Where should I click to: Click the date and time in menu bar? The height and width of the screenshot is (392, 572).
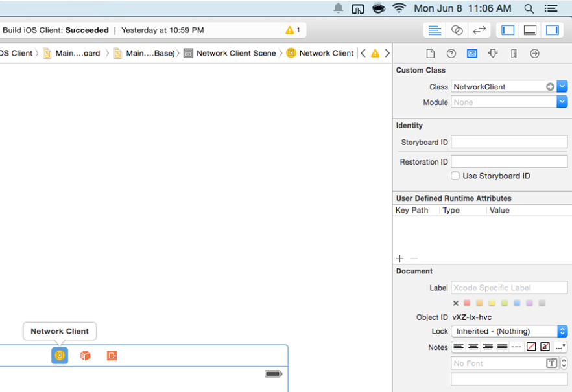(462, 8)
